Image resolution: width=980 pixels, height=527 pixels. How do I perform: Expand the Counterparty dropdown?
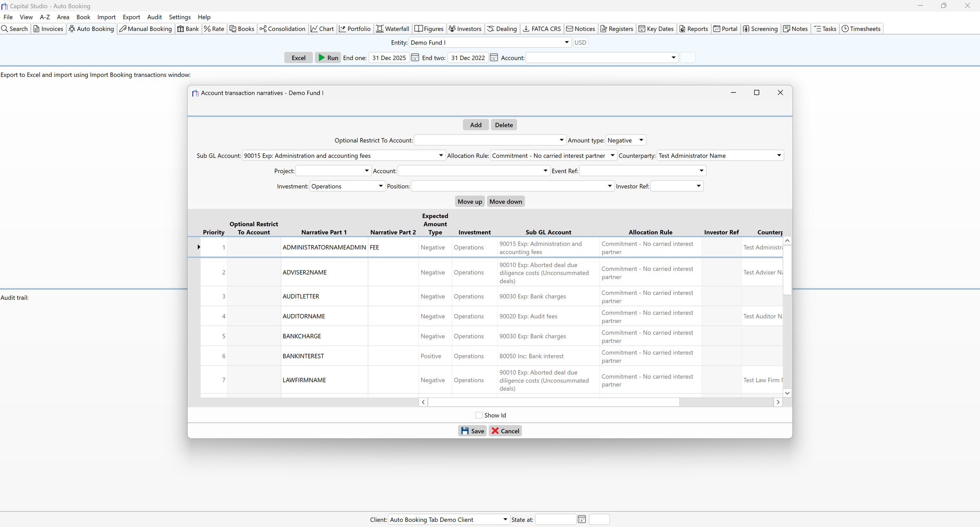pos(779,155)
